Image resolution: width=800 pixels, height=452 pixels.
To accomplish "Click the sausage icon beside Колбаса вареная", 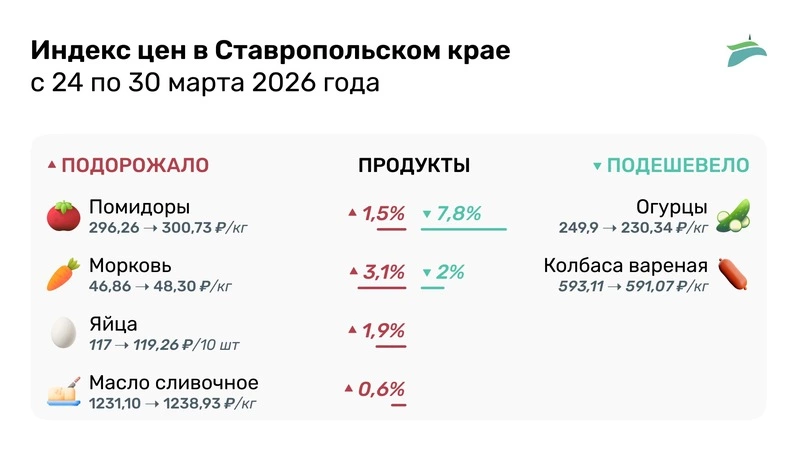I will point(733,274).
